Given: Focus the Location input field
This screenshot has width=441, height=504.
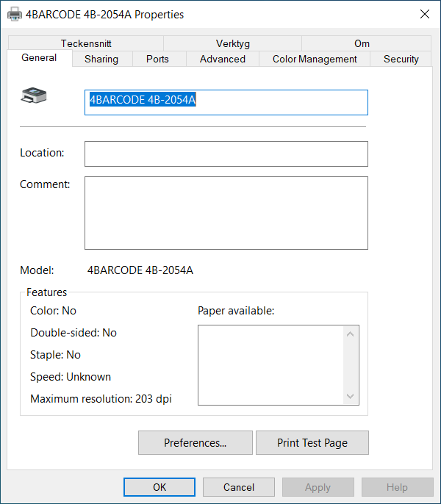Looking at the screenshot, I should point(226,154).
